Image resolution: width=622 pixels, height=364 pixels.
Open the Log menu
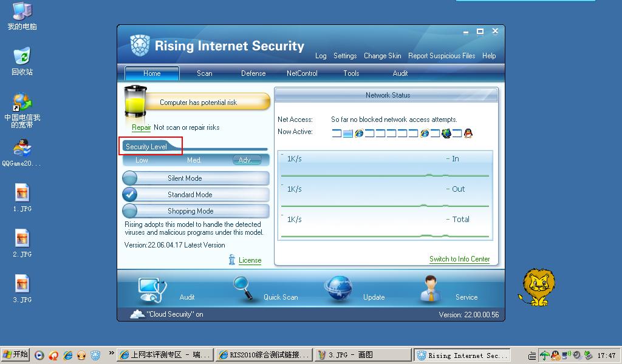pos(321,56)
